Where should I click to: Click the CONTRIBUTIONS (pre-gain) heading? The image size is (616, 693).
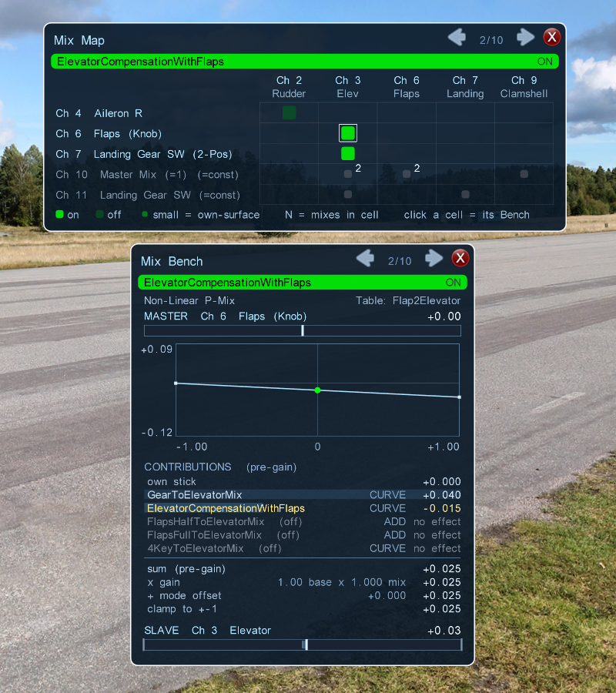[x=220, y=467]
